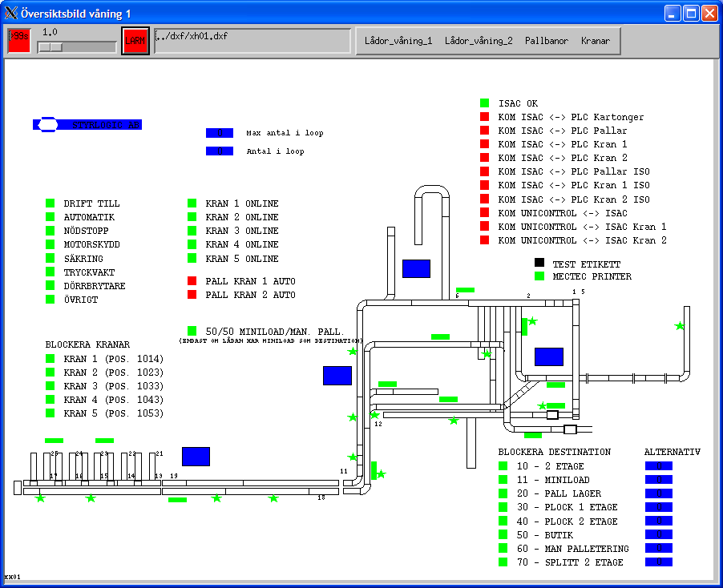Open the Lådor_våning_1 view
723x588 pixels.
(x=398, y=41)
